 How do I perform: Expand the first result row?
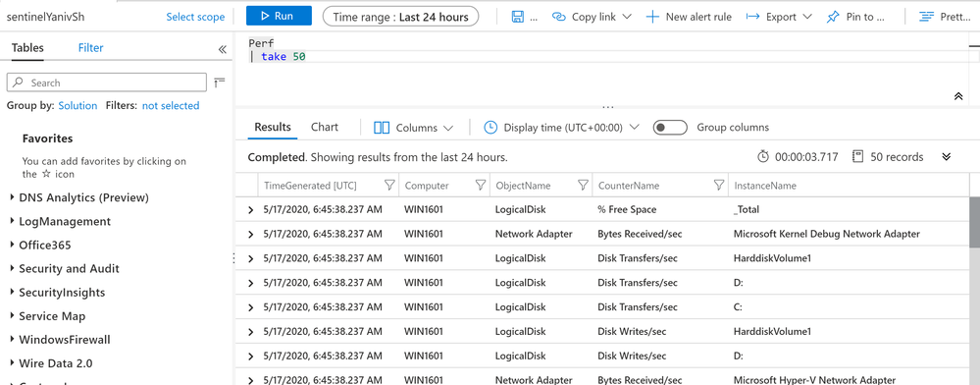(250, 210)
